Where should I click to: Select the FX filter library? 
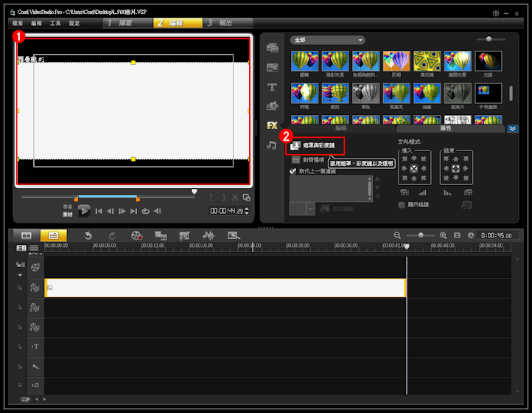272,125
